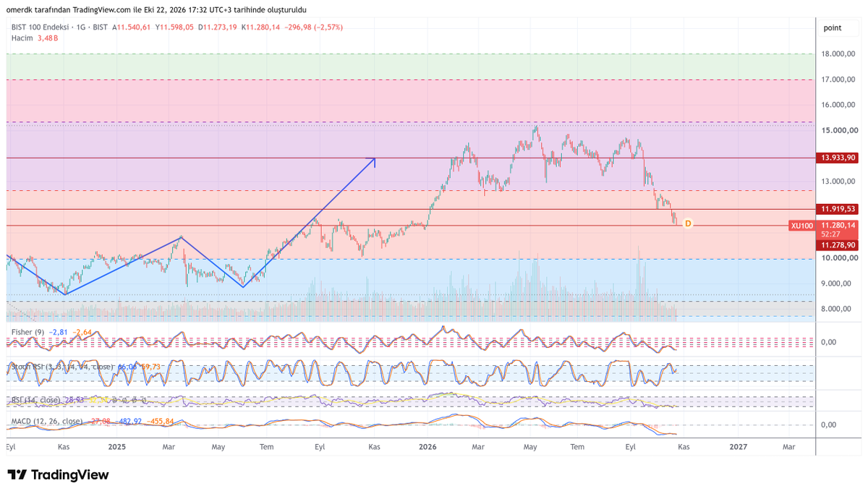Click the Fisher value '−2,81'
The height and width of the screenshot is (494, 868).
click(60, 332)
